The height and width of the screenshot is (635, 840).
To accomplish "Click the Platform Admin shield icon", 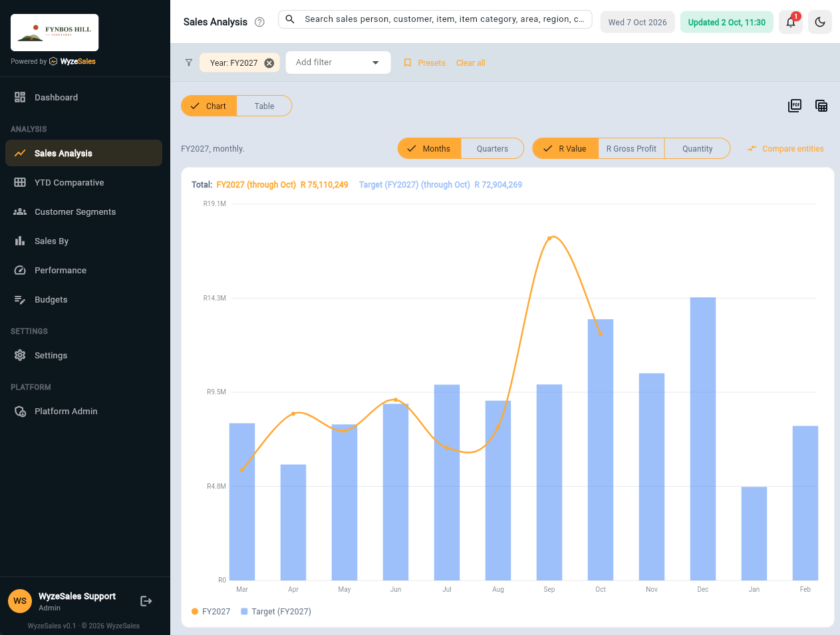I will click(20, 411).
